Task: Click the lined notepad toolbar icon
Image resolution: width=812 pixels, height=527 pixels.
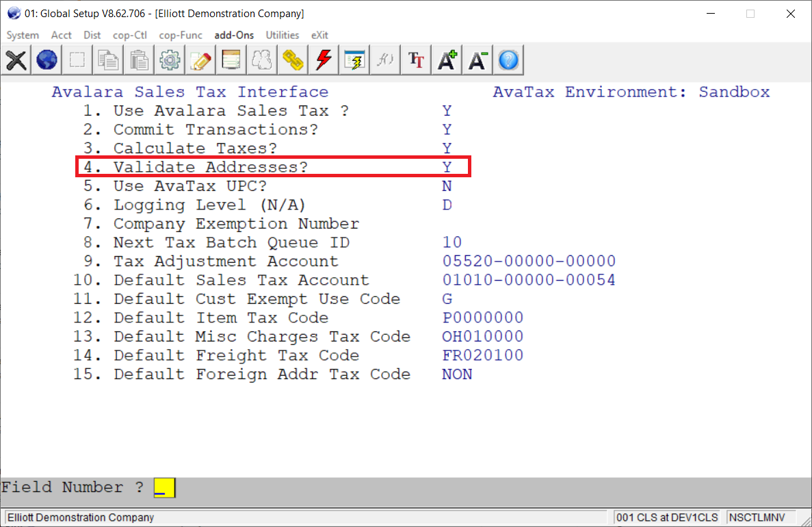Action: pos(231,60)
